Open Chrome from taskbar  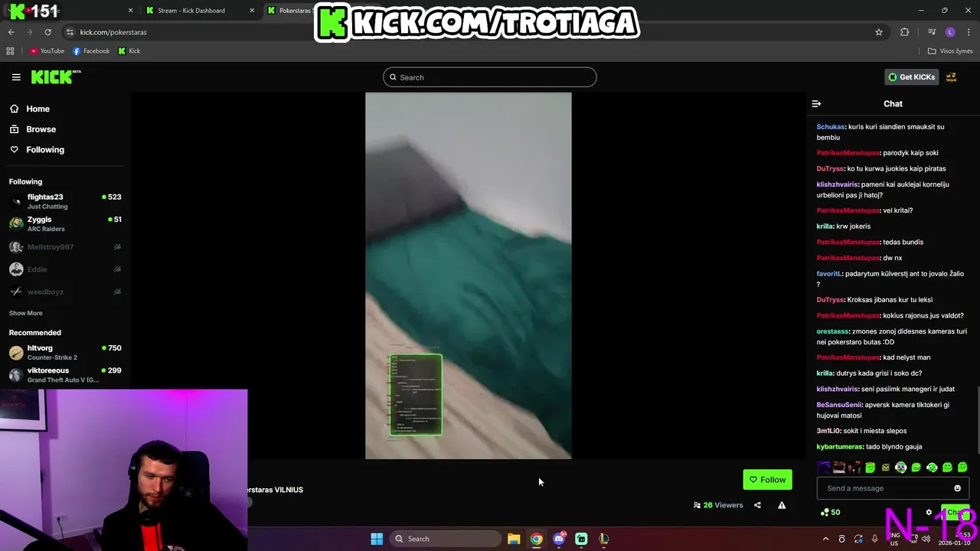[x=536, y=539]
